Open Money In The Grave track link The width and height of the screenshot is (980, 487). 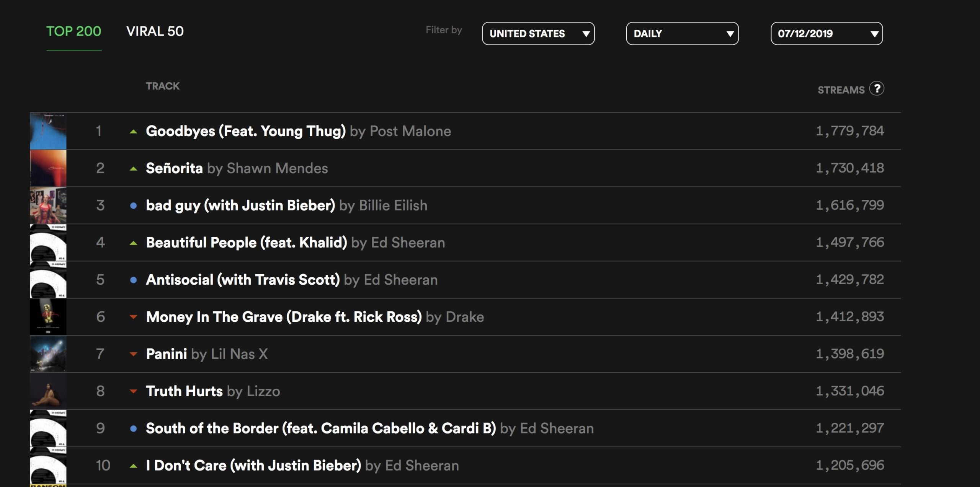(x=284, y=317)
